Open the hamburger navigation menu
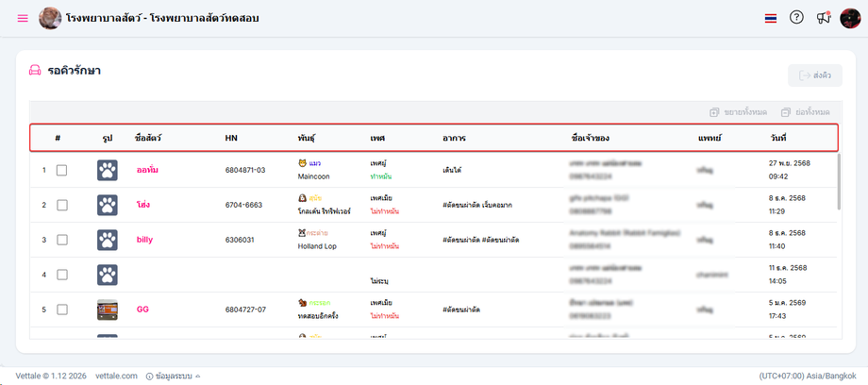This screenshot has width=868, height=385. pos(23,18)
